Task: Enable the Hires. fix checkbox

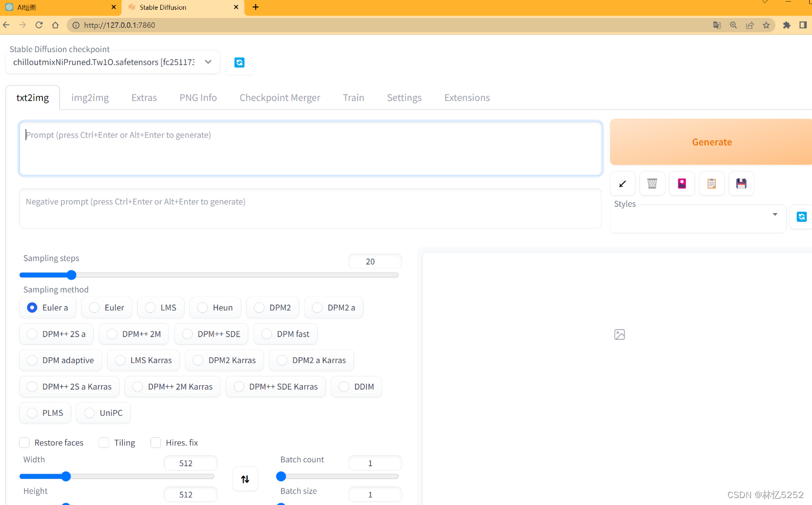Action: 156,442
